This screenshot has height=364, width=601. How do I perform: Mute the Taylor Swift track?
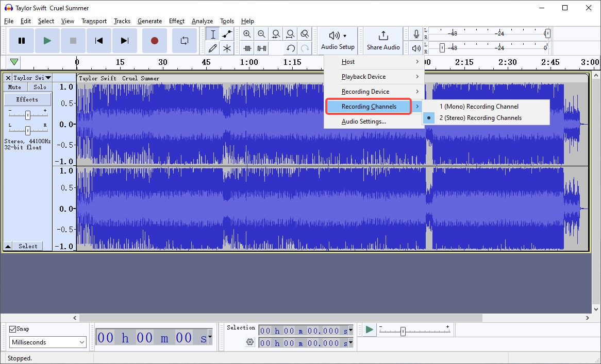(14, 88)
